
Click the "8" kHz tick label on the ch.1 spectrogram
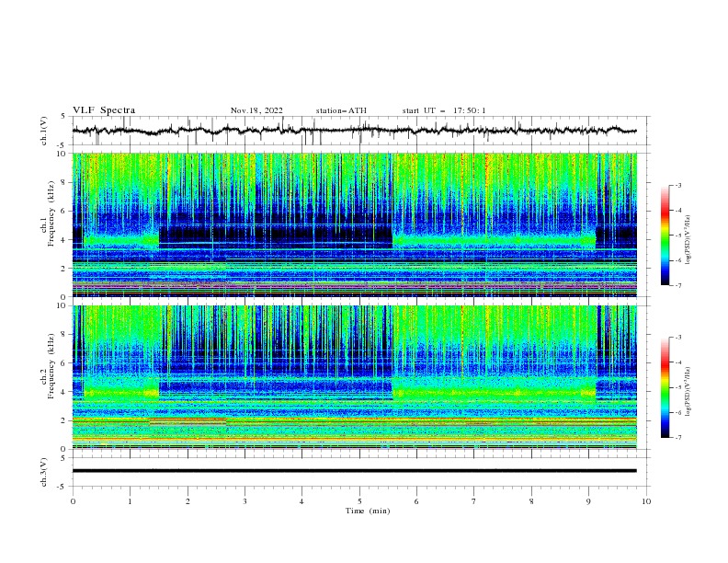point(65,182)
